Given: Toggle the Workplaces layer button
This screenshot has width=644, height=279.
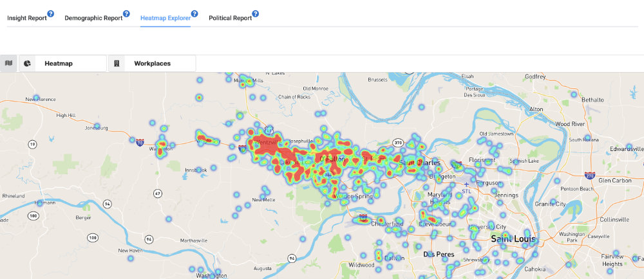Looking at the screenshot, I should [151, 64].
